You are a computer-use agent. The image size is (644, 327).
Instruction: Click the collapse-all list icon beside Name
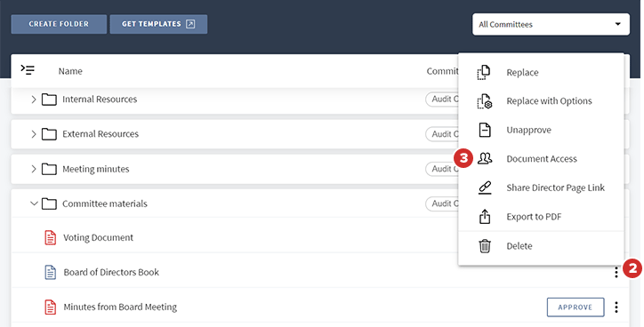[28, 69]
